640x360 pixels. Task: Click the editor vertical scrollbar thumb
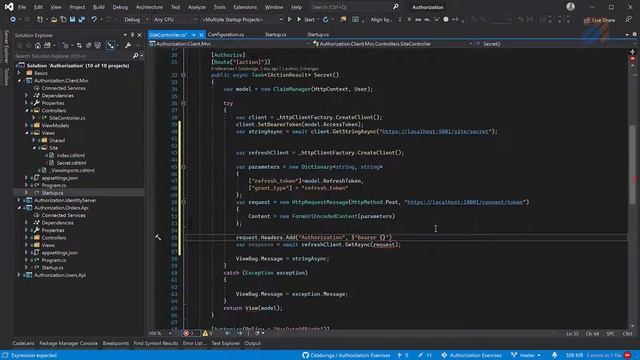point(632,163)
